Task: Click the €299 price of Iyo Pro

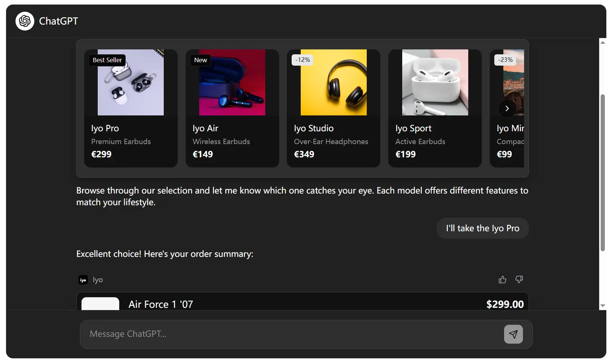Action: tap(101, 154)
